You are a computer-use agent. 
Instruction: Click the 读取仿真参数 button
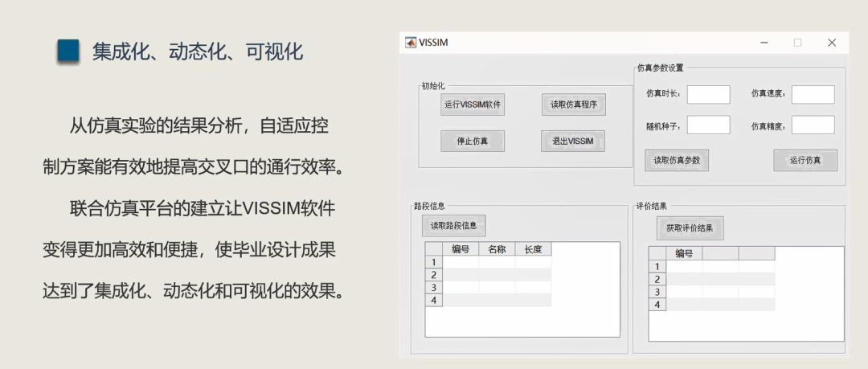point(676,160)
